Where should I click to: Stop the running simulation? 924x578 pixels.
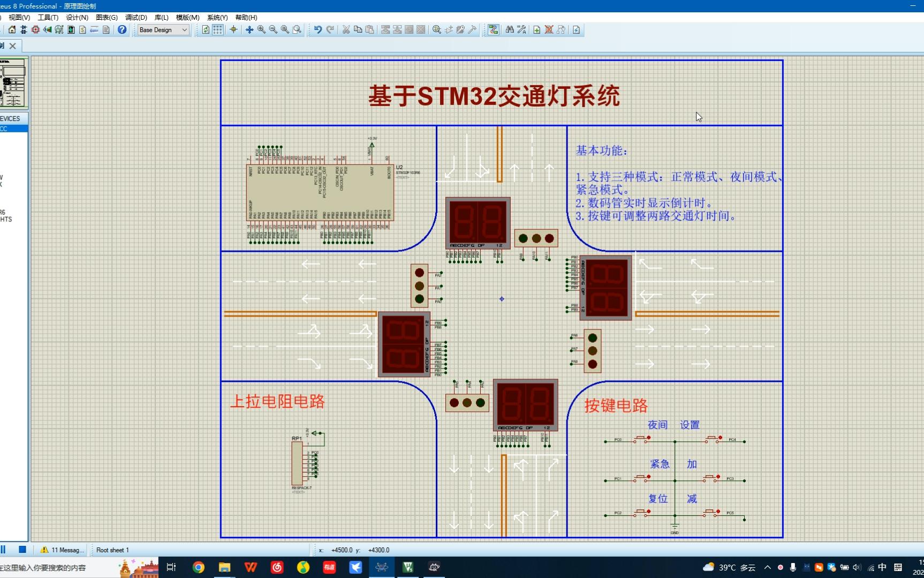22,550
